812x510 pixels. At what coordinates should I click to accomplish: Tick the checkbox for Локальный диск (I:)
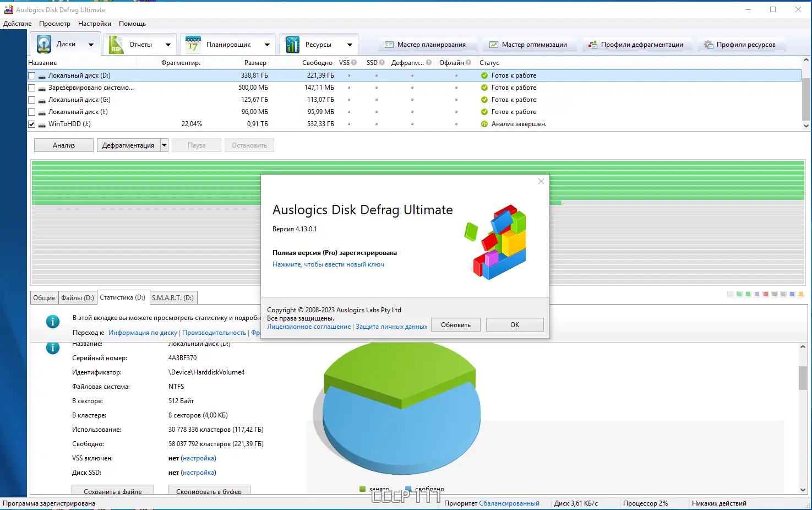32,112
